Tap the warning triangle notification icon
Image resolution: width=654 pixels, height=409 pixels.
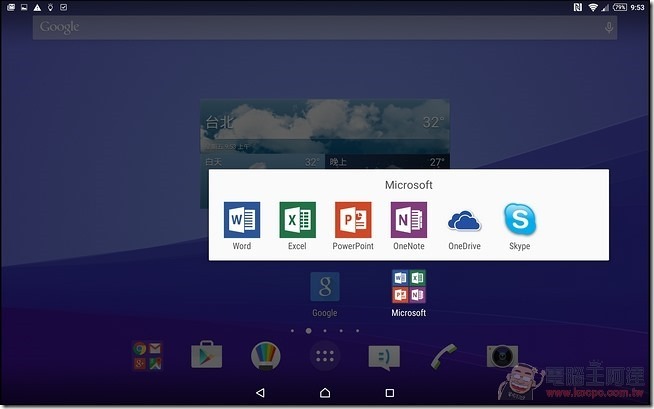(38, 7)
